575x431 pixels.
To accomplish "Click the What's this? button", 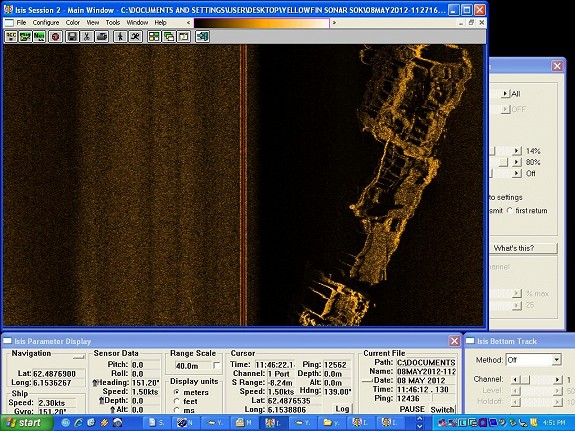I will [523, 248].
